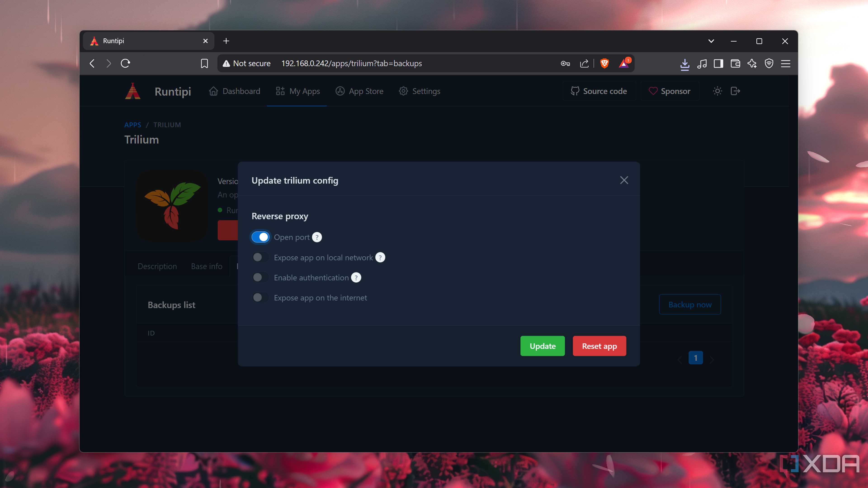Click the Not secure warning indicator
The width and height of the screenshot is (868, 488).
(246, 63)
